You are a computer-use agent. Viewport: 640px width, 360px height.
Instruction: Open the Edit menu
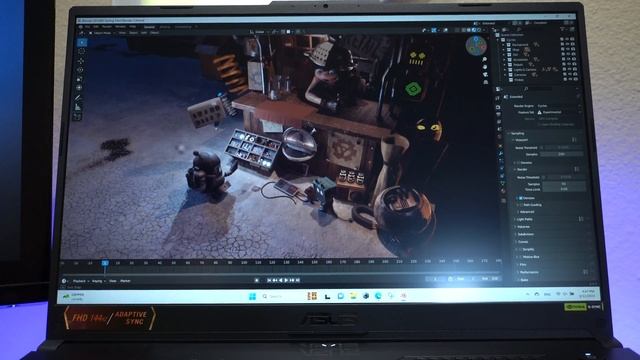click(x=96, y=27)
